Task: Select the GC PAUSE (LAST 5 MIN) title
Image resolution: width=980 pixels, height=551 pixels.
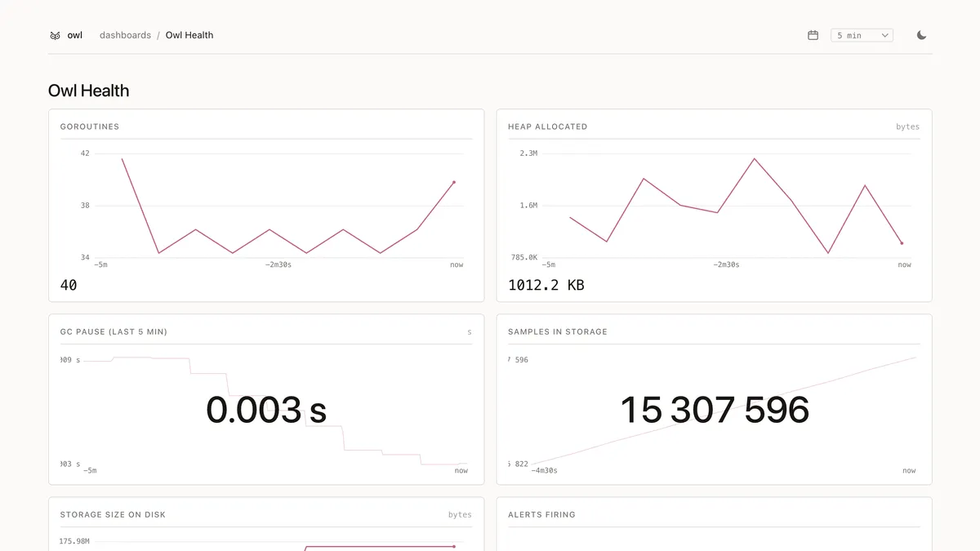Action: coord(114,331)
